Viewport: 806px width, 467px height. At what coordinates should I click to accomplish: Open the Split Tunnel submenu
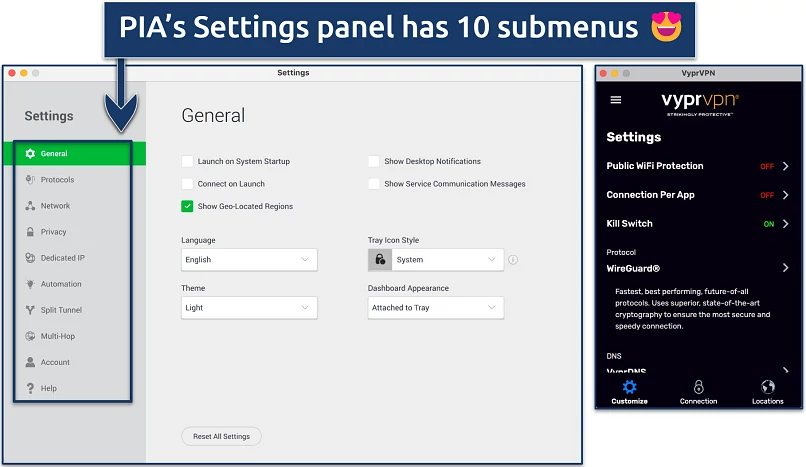point(73,310)
